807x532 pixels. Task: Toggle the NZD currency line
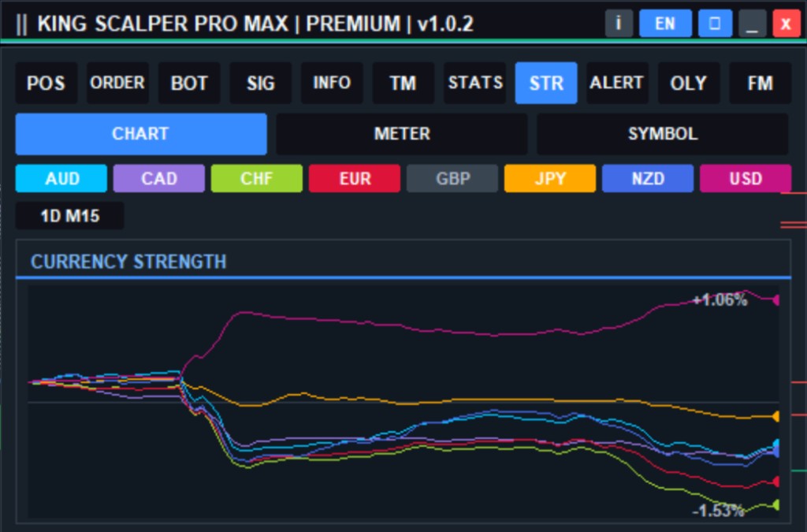pos(648,179)
